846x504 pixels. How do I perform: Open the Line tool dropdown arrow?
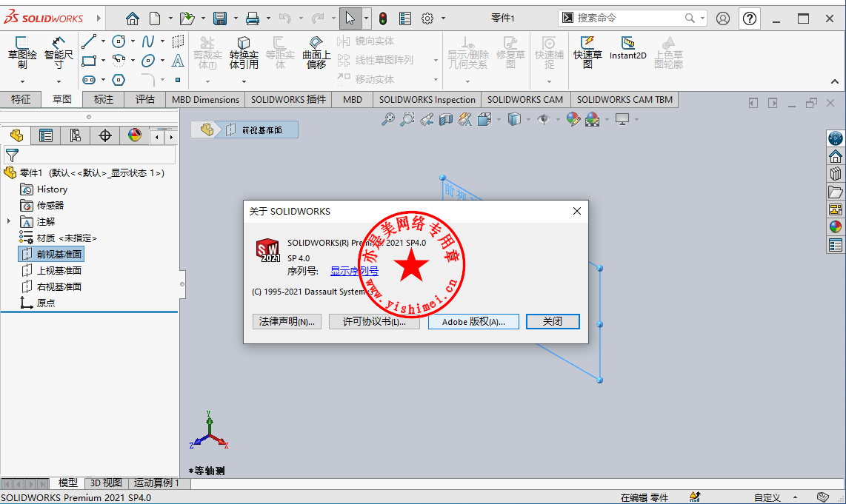pyautogui.click(x=103, y=41)
